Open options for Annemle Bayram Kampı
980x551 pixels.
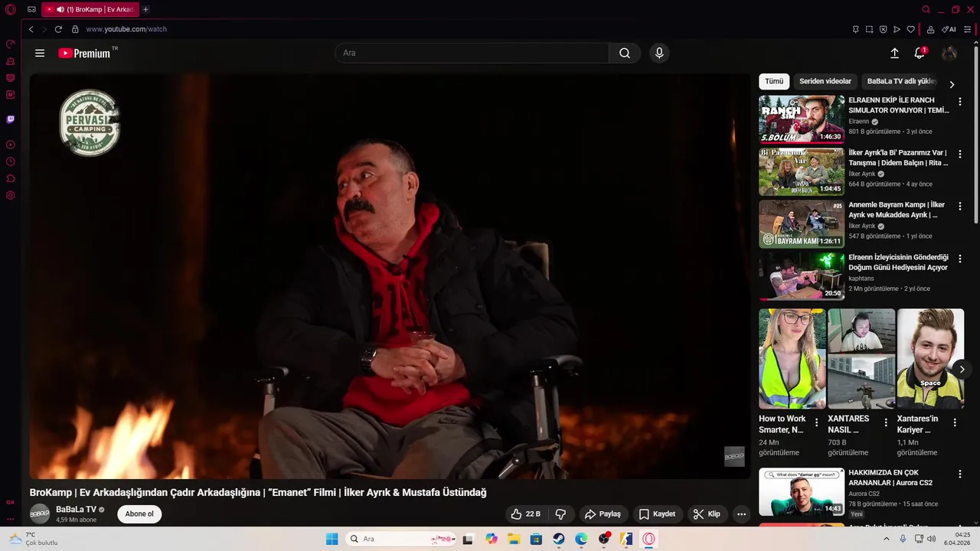click(959, 206)
